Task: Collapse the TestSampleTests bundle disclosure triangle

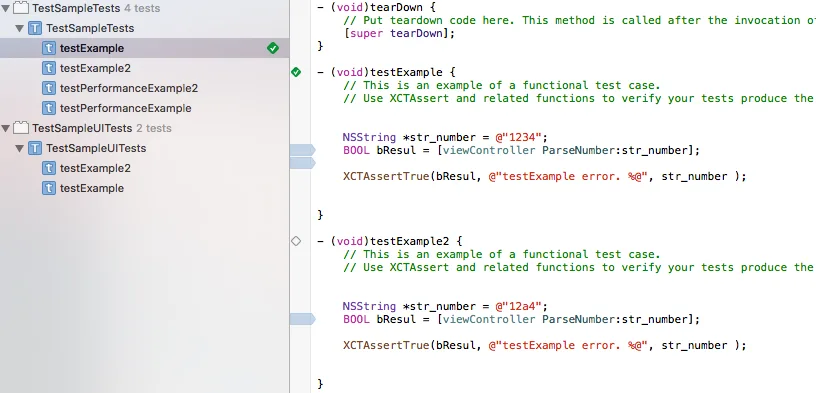Action: (x=6, y=8)
